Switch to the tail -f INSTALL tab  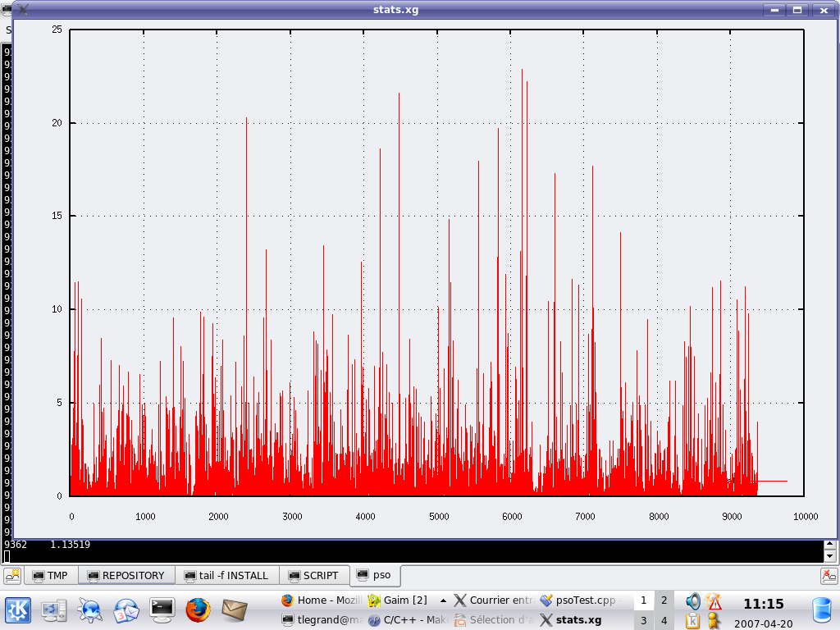click(226, 576)
